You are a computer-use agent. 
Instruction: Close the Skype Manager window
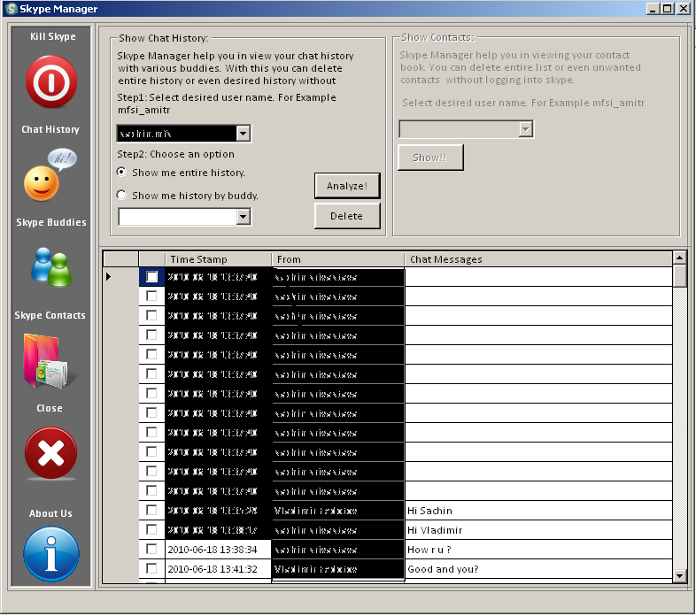tap(683, 9)
